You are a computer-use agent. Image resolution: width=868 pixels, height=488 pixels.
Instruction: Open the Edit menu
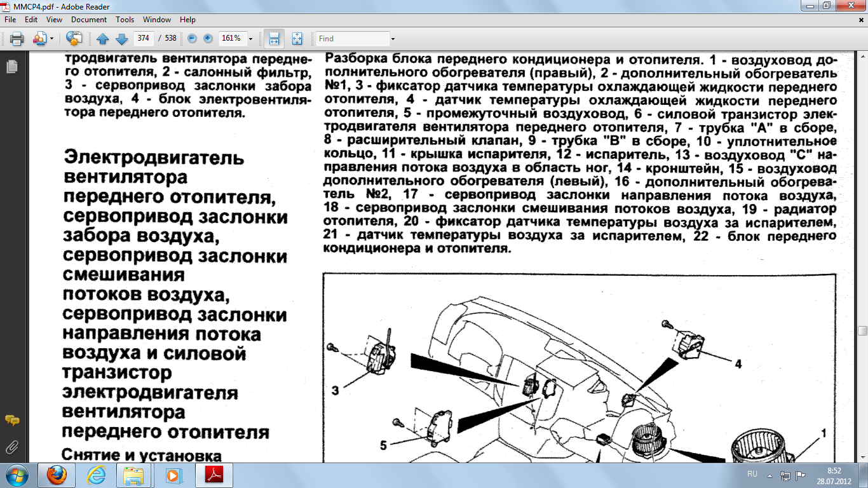point(31,20)
